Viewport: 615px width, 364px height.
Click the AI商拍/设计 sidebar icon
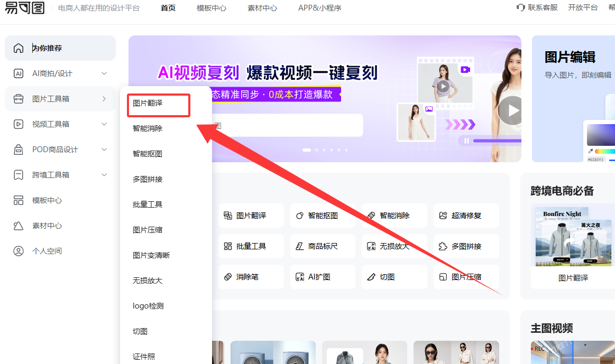(x=19, y=73)
